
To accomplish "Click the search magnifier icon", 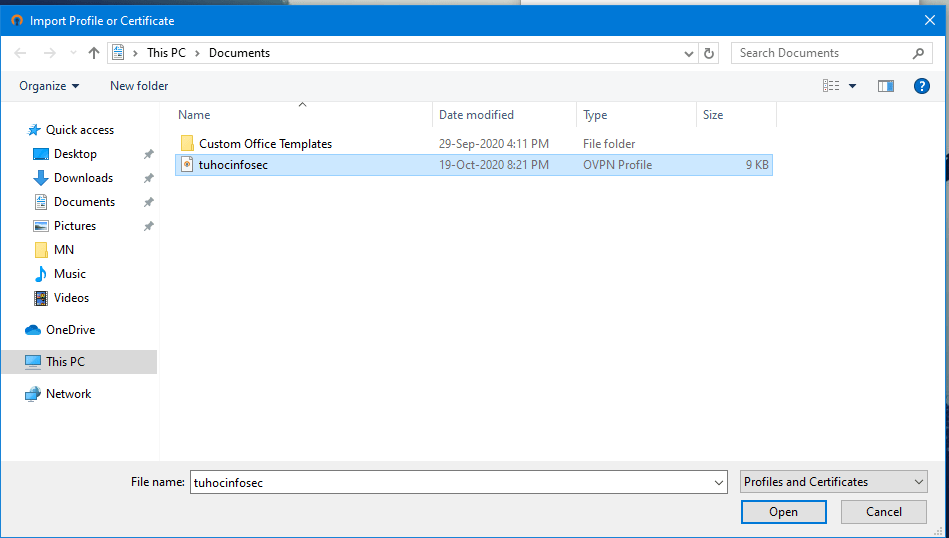I will pos(919,53).
